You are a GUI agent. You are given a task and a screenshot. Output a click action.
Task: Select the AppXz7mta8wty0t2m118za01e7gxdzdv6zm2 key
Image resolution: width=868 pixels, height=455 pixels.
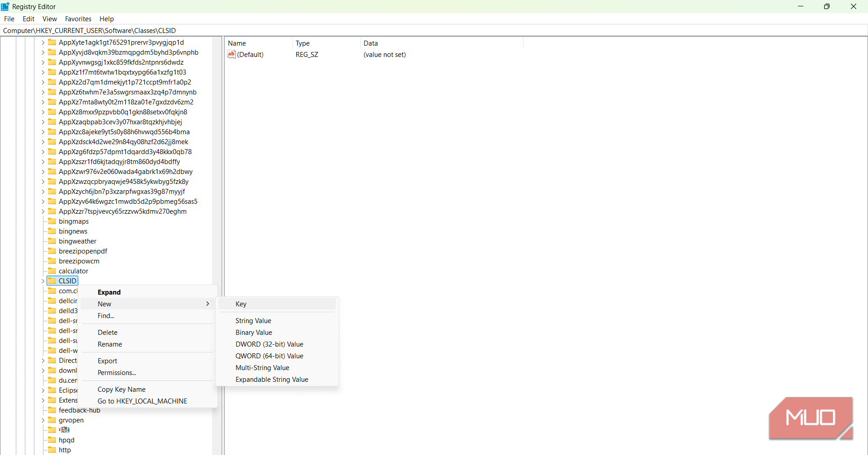click(126, 102)
